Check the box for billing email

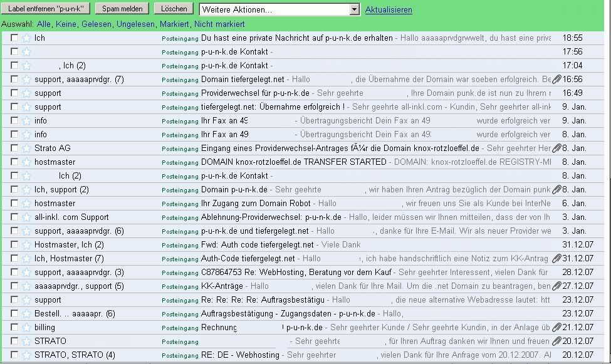[x=14, y=328]
